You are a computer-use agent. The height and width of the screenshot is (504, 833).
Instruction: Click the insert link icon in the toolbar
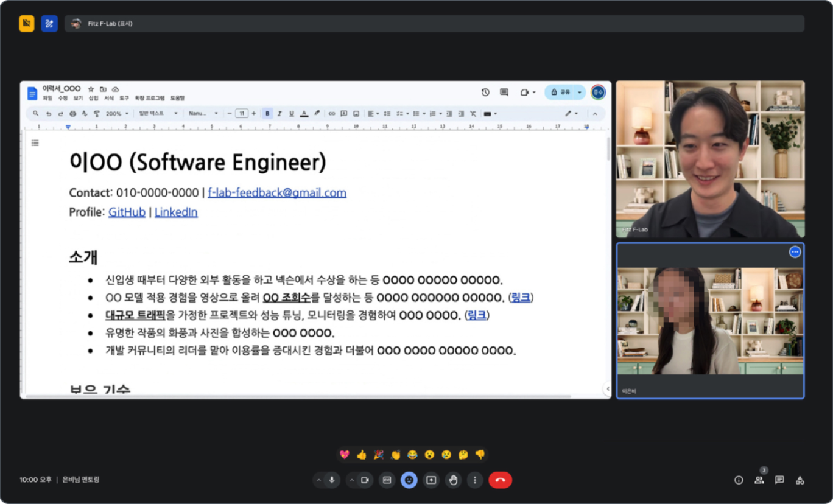point(333,114)
